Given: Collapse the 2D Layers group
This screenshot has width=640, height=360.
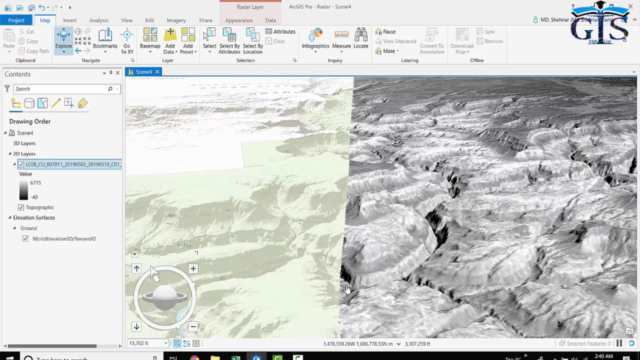Looking at the screenshot, I should (x=10, y=154).
